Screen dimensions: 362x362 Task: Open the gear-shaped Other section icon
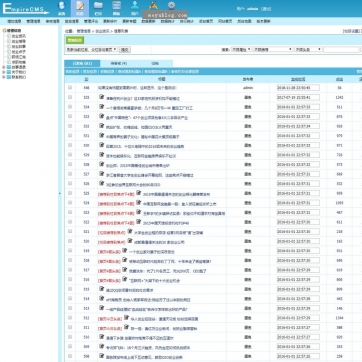coord(171,6)
